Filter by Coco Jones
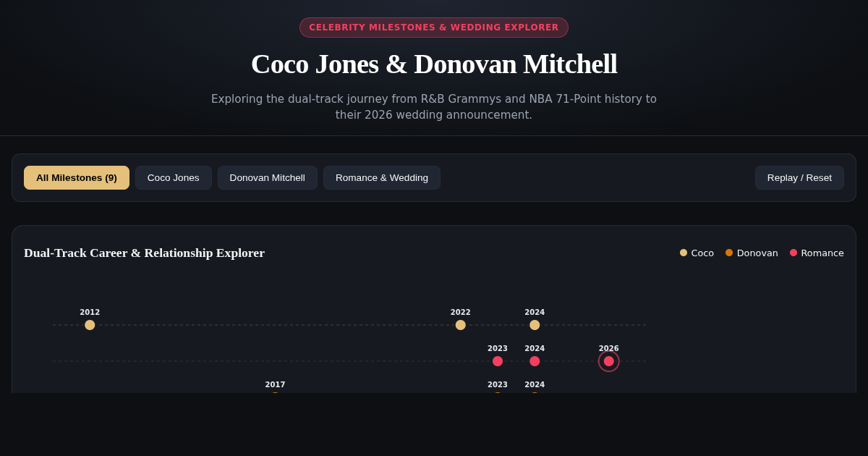This screenshot has width=868, height=456. (174, 177)
